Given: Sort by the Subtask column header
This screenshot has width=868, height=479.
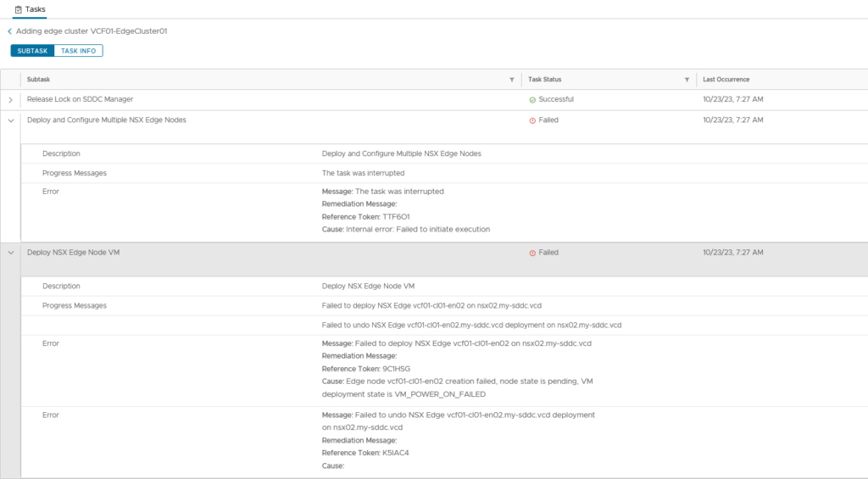Looking at the screenshot, I should click(x=38, y=80).
